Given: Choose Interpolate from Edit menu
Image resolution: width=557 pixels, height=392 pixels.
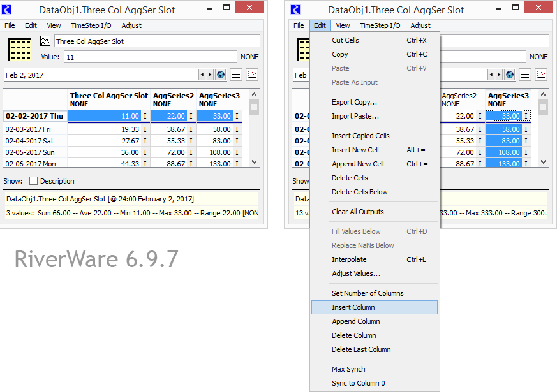Looking at the screenshot, I should point(375,259).
